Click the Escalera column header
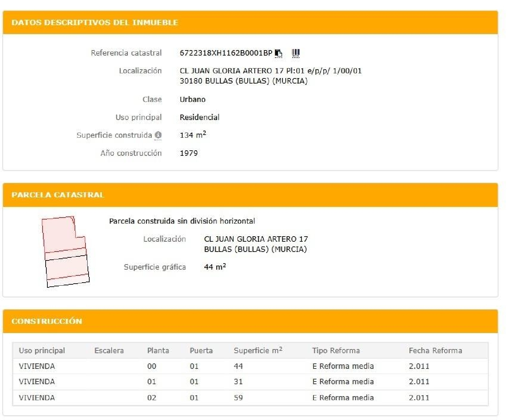 click(109, 350)
